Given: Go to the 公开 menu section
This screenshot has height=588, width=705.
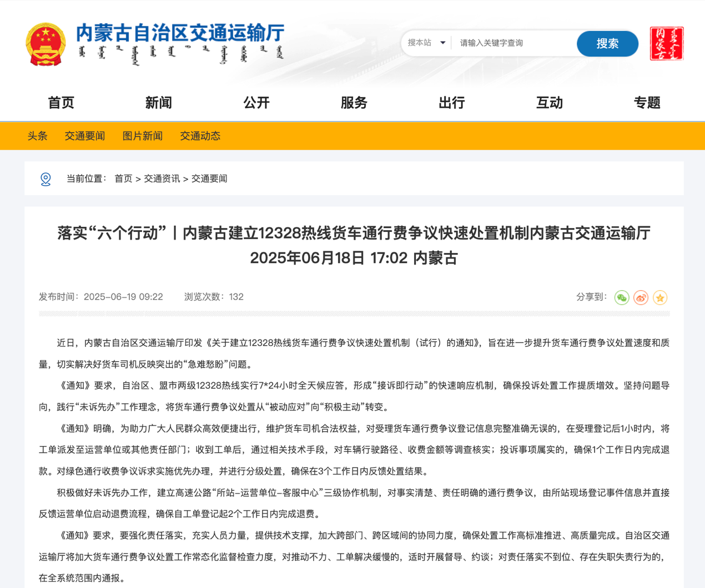Looking at the screenshot, I should click(256, 103).
